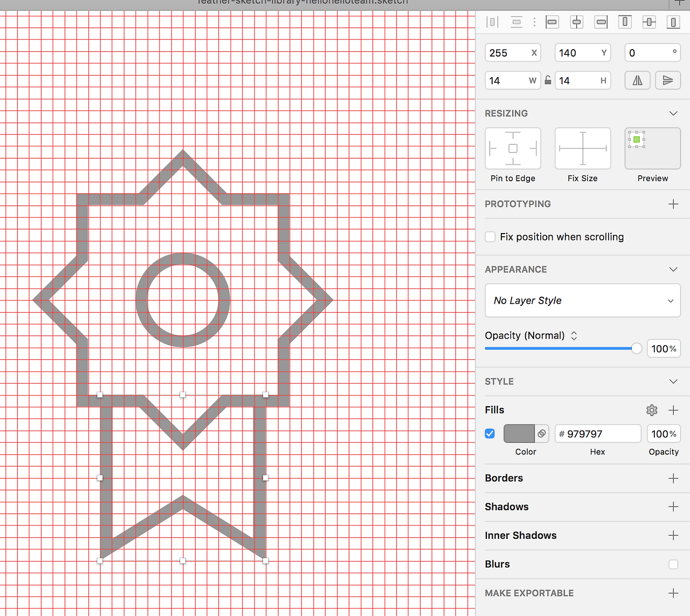Click the Align Bottom icon
Image resolution: width=690 pixels, height=616 pixels.
click(673, 22)
